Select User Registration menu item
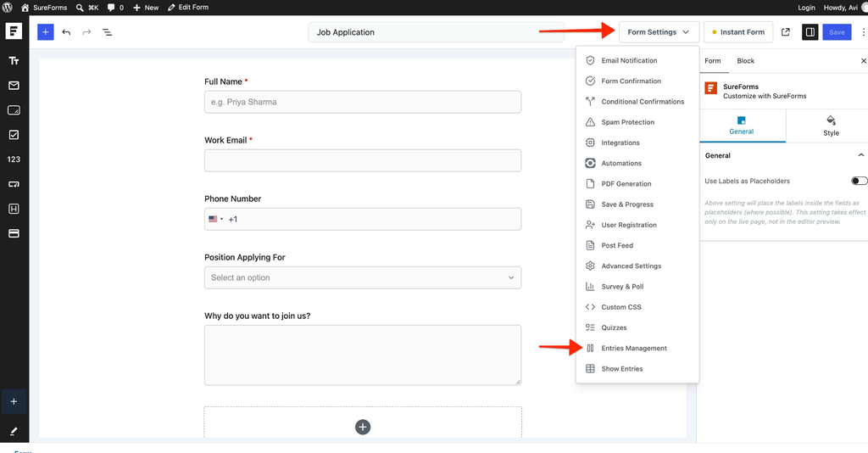The width and height of the screenshot is (868, 453). click(637, 225)
